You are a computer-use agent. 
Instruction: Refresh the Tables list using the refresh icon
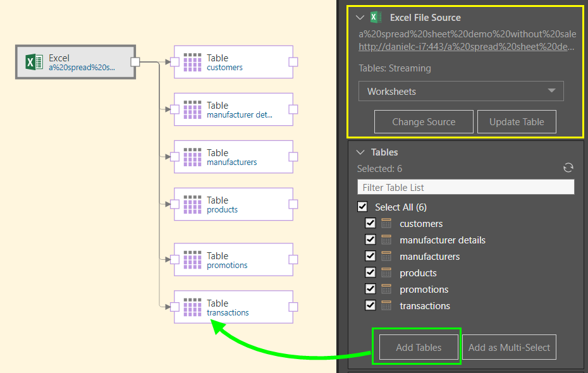pyautogui.click(x=568, y=168)
